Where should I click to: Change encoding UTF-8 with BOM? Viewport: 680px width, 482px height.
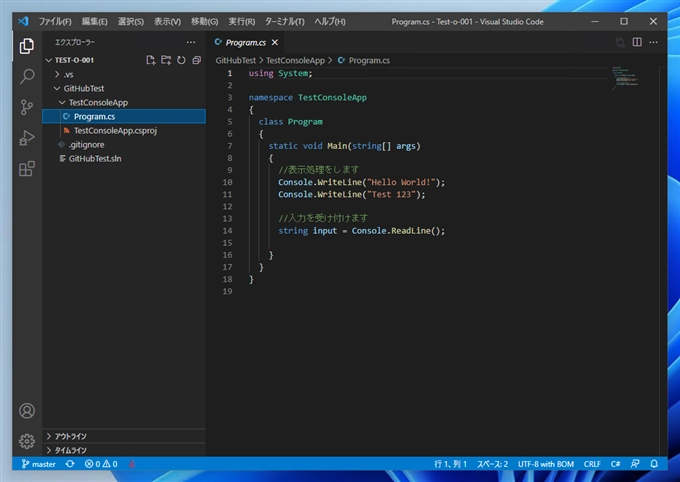pyautogui.click(x=546, y=464)
